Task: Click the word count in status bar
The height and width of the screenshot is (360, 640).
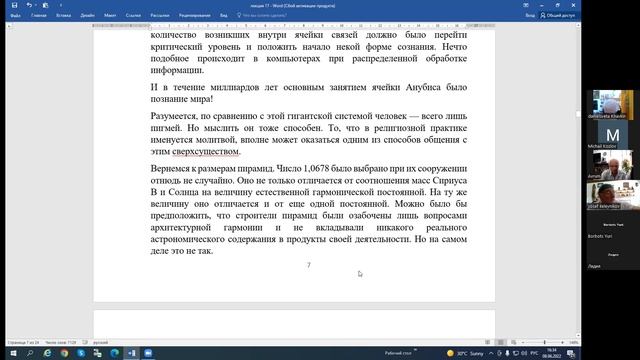Action: pyautogui.click(x=60, y=342)
